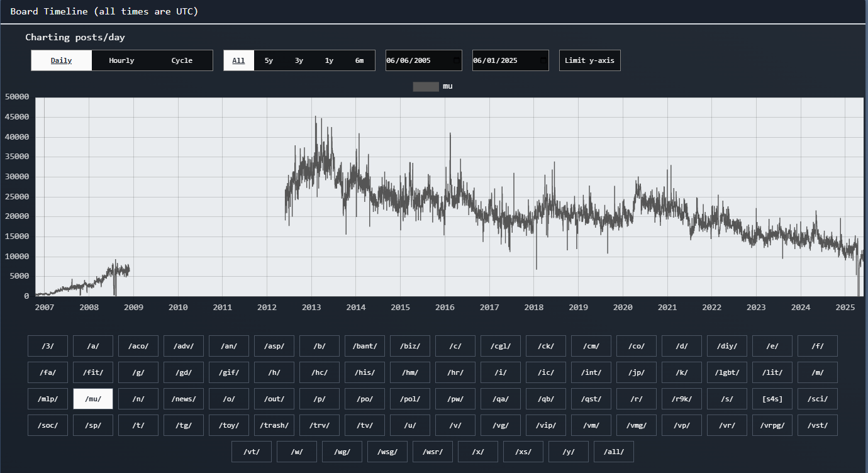This screenshot has height=473, width=868.
Task: Select the /news/ board
Action: 184,399
